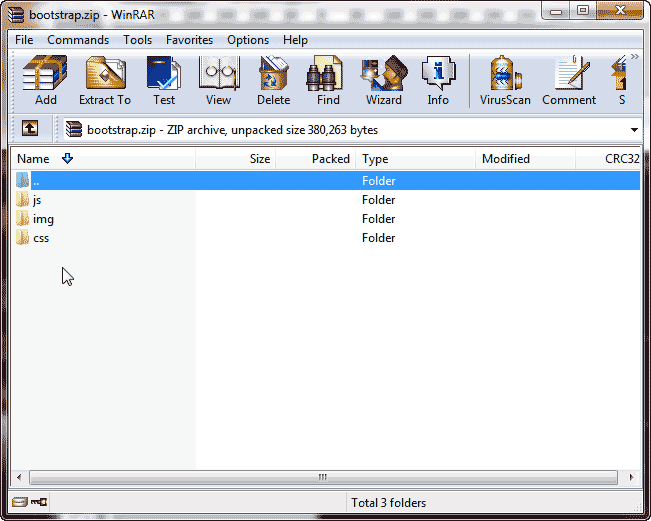Image resolution: width=651 pixels, height=521 pixels.
Task: Go up one level with arrow button
Action: [30, 129]
